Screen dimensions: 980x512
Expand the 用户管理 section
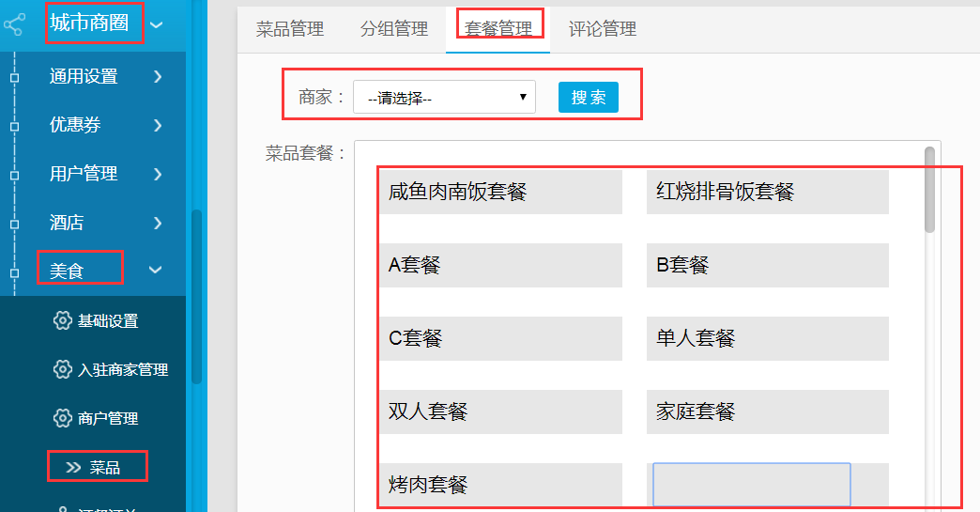(157, 174)
